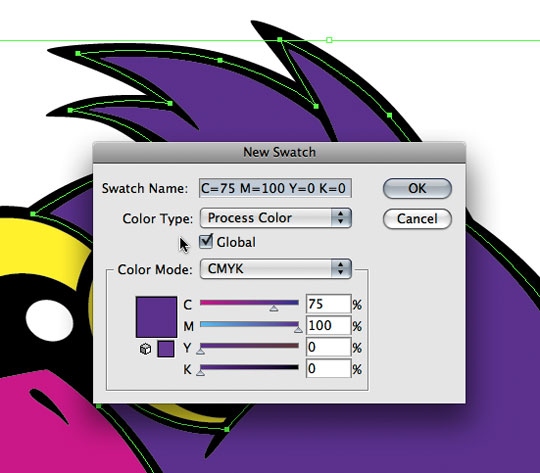Screen dimensions: 540x473
Task: Click the small web-safe color swatch
Action: [x=166, y=349]
